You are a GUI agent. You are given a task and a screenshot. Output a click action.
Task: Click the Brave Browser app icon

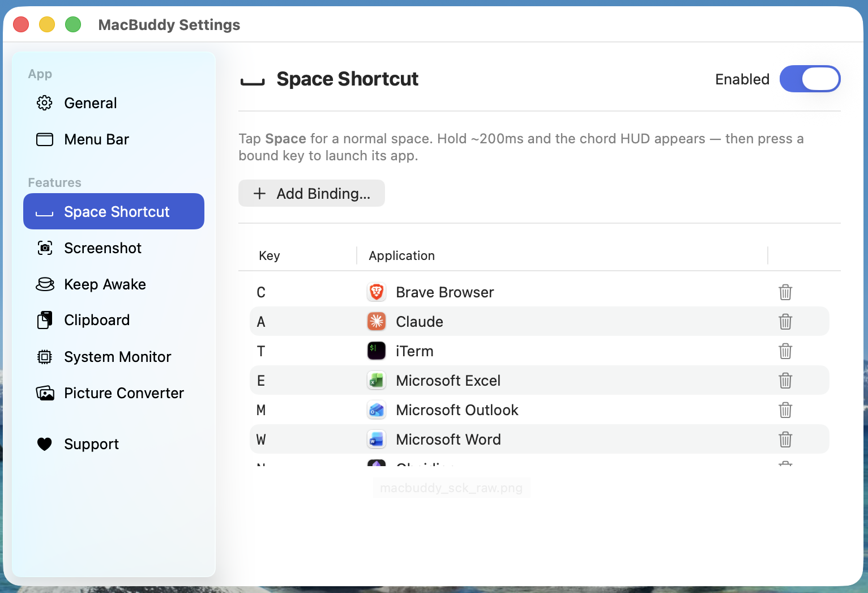pos(377,292)
